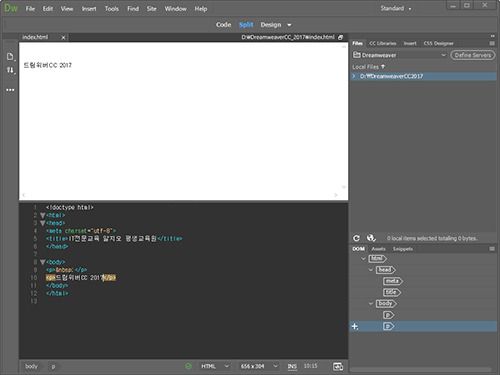Open the Site menu
This screenshot has width=500, height=375.
pyautogui.click(x=152, y=9)
